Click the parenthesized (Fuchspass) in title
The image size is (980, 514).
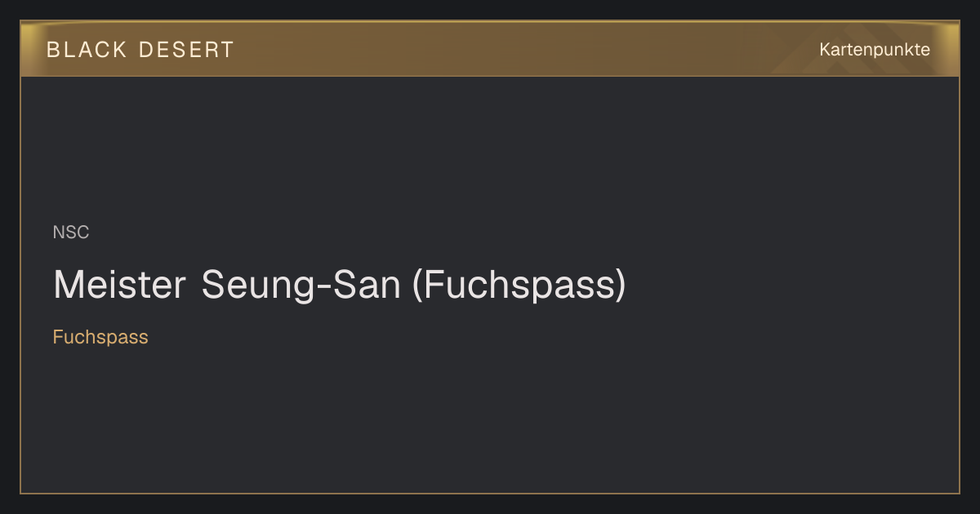(519, 285)
